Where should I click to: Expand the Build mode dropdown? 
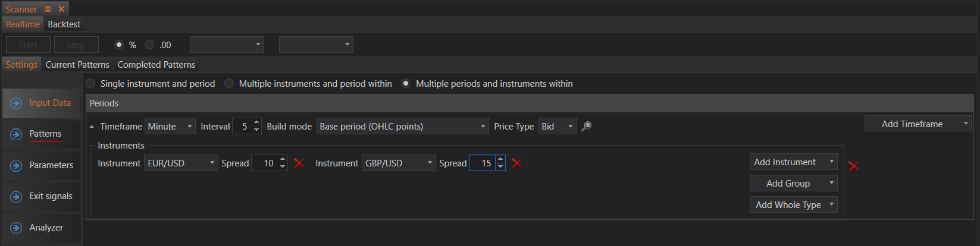point(402,127)
